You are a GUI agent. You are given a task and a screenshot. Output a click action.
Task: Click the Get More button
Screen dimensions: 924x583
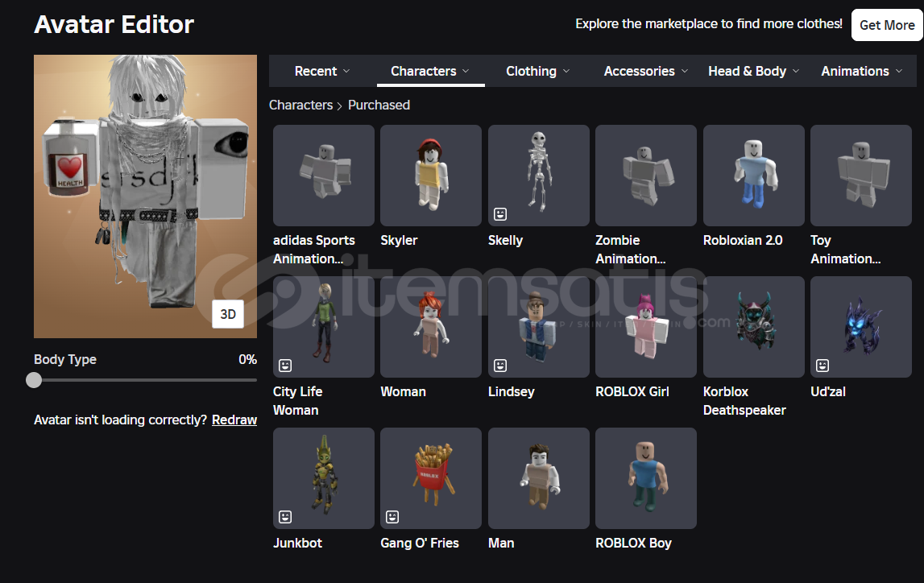(887, 25)
